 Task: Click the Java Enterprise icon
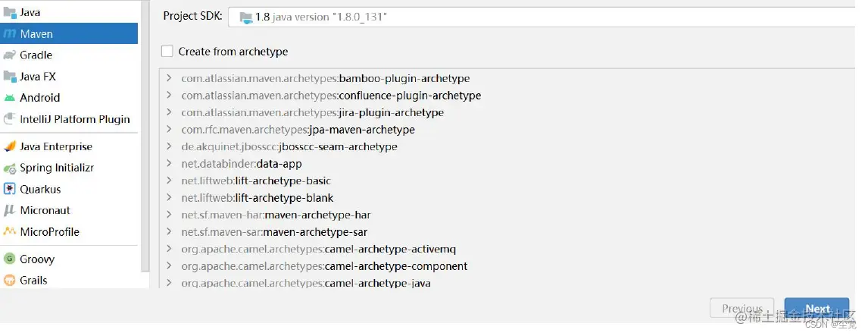coord(10,146)
